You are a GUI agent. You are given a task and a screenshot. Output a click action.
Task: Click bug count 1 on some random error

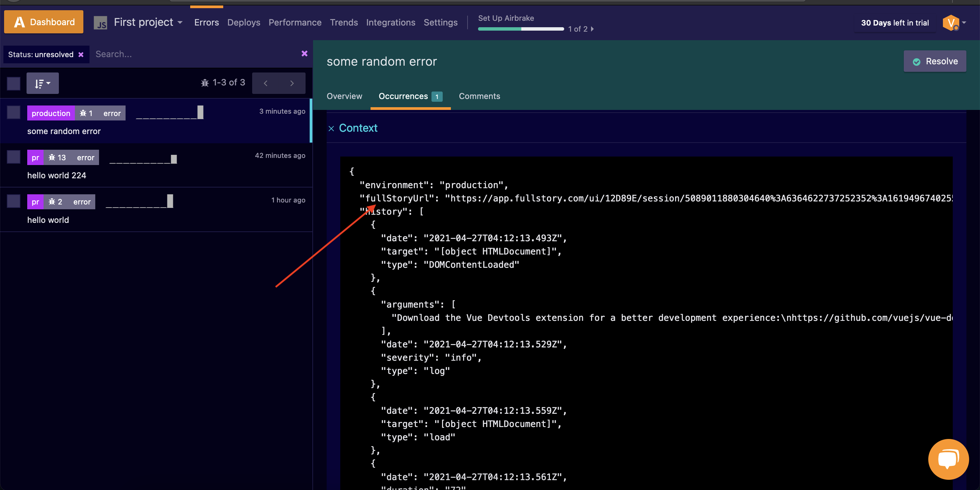pos(86,113)
